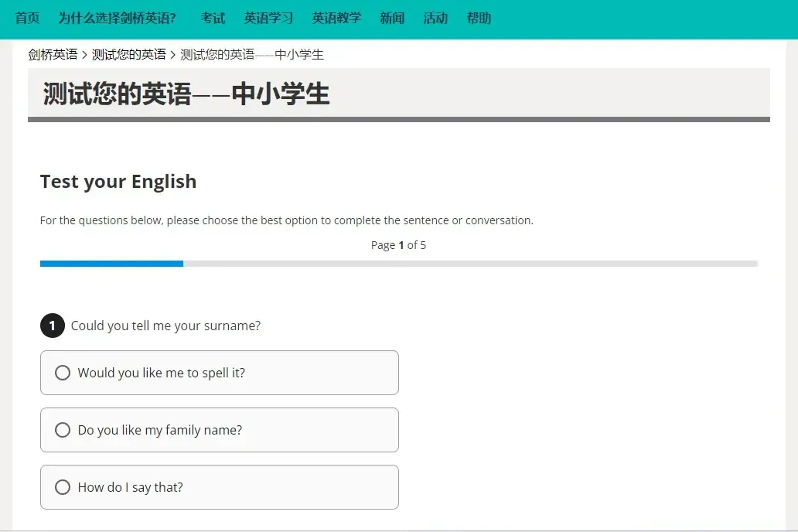Click the question text "Could you tell me your surname?"

point(165,326)
